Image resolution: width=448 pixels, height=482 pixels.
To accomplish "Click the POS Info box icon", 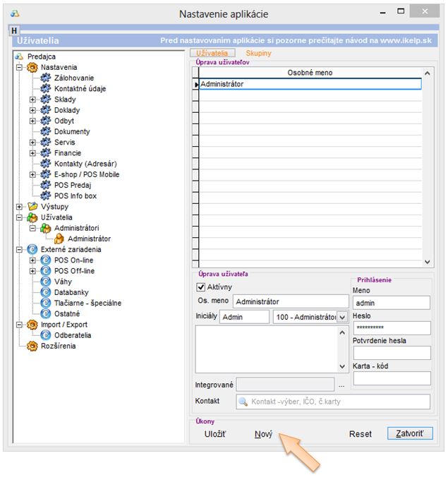I will [x=46, y=195].
